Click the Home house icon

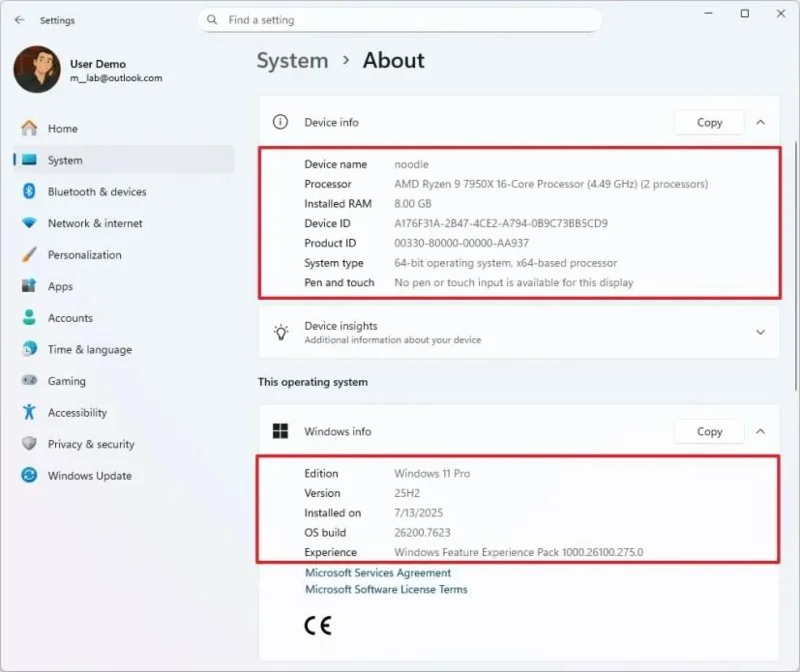(29, 128)
